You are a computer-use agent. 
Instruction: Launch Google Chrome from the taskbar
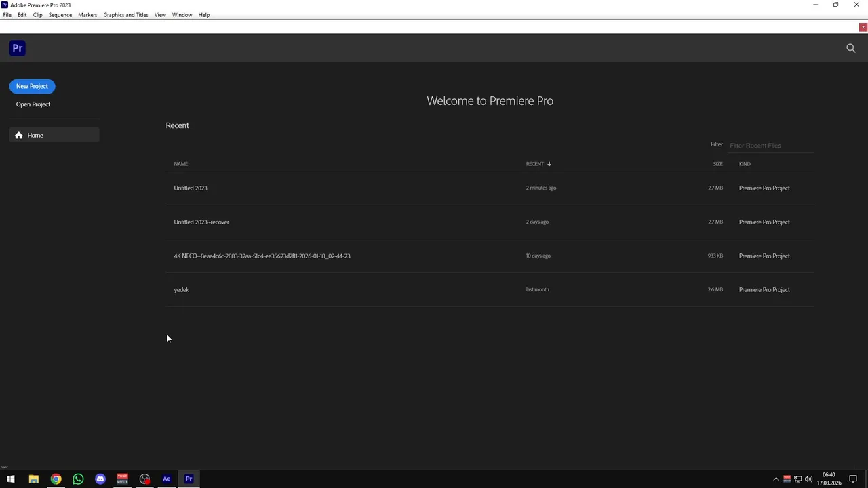pos(56,479)
